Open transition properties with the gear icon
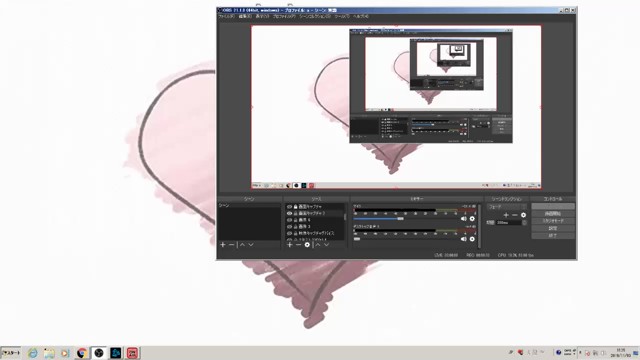 click(x=523, y=215)
